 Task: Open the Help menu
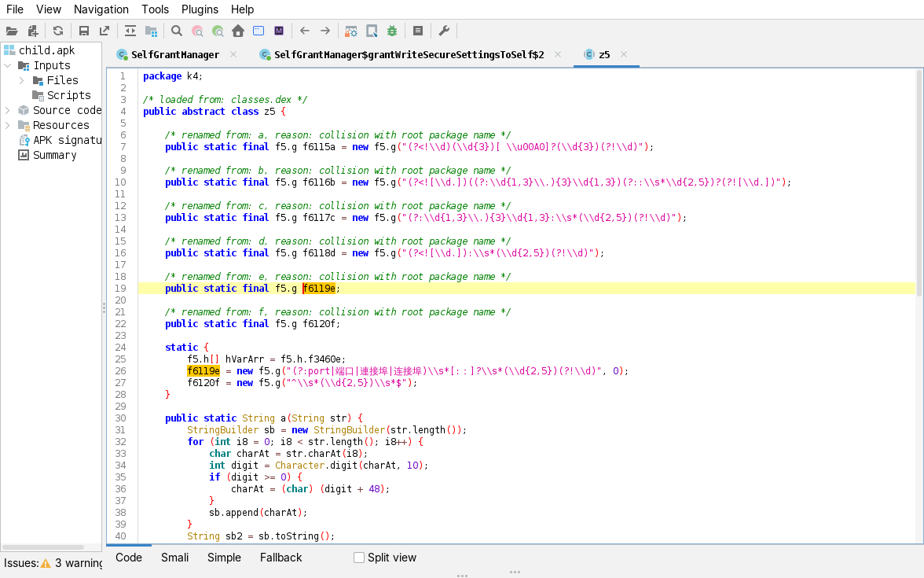242,9
